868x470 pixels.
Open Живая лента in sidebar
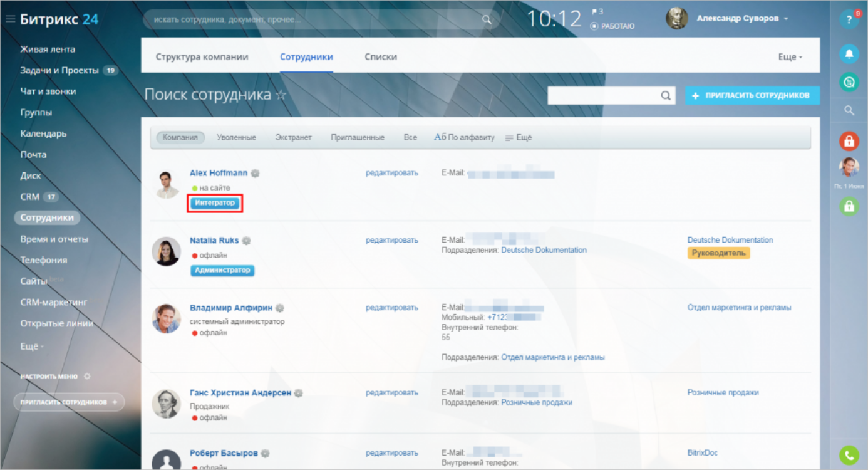[48, 49]
